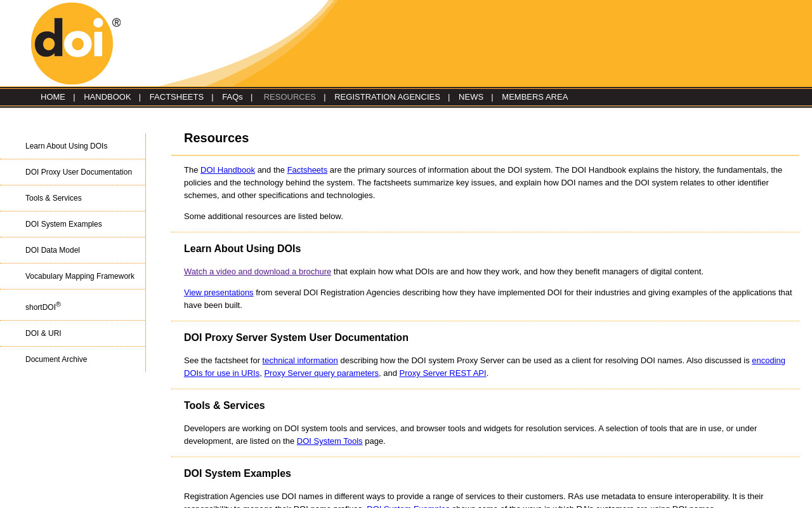Select FAQs in the navigation bar
Screen dimensions: 812x508
(x=232, y=97)
